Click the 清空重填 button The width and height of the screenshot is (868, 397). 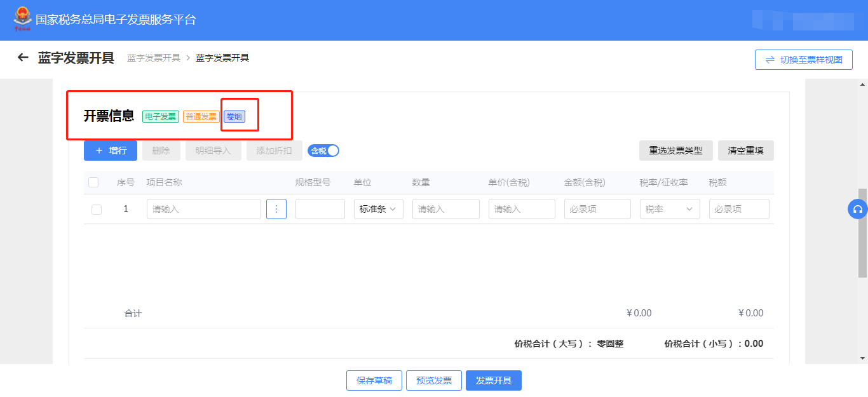pos(746,151)
